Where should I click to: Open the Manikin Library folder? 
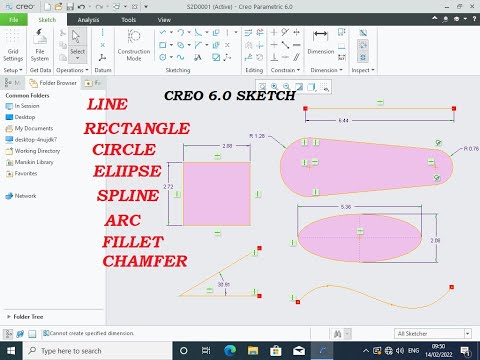[30, 162]
